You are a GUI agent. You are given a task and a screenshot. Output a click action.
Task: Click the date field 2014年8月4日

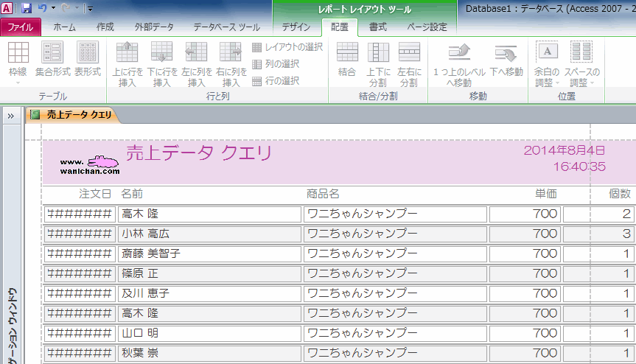pyautogui.click(x=565, y=150)
